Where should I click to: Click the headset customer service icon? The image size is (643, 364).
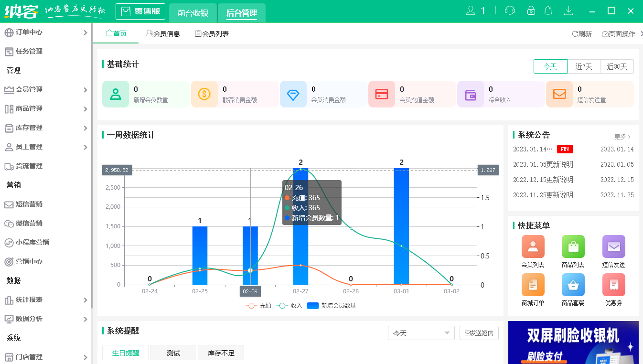coord(510,10)
